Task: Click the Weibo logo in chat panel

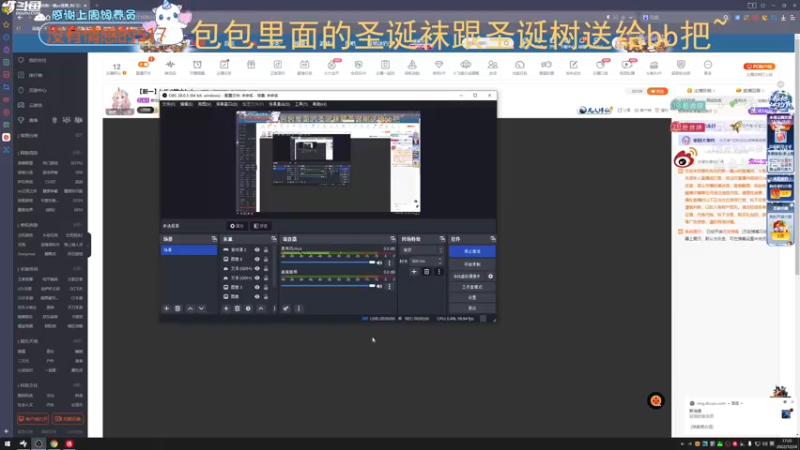Action: (x=685, y=158)
